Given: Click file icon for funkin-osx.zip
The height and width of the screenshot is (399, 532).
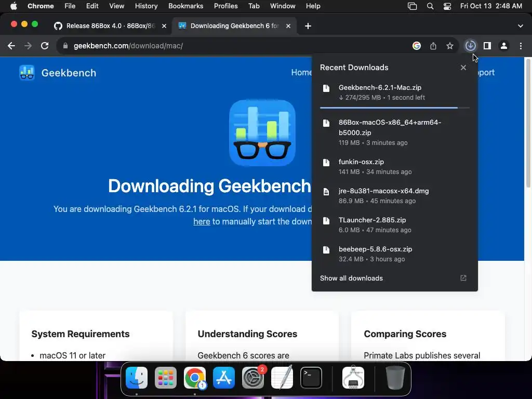Looking at the screenshot, I should click(326, 163).
